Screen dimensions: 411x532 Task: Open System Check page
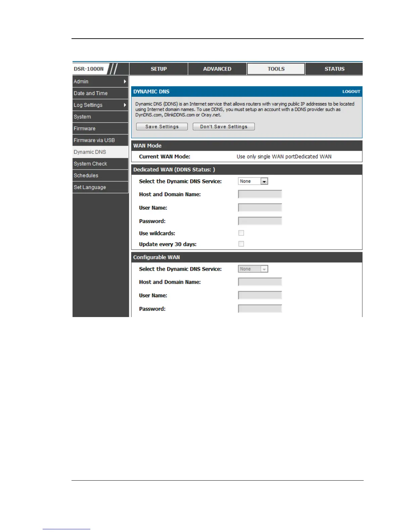(100, 164)
